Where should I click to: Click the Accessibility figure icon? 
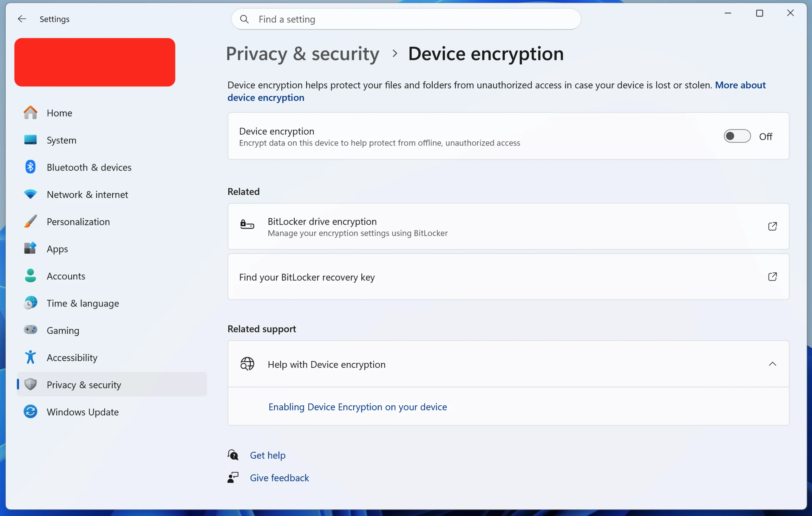coord(30,357)
